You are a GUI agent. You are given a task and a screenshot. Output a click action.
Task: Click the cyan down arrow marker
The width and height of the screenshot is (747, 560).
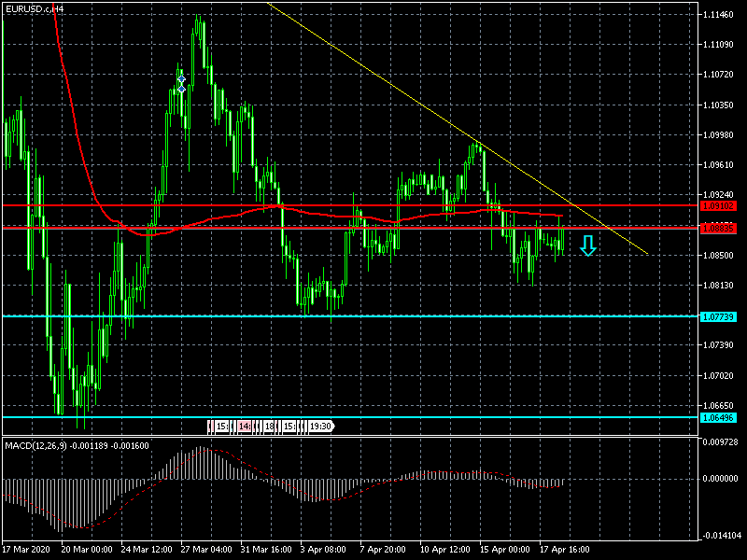[x=587, y=246]
